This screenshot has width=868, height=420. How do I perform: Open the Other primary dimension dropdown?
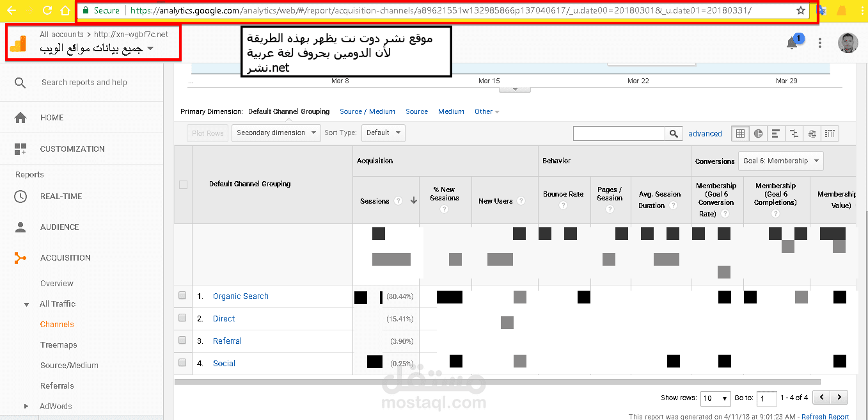coord(487,111)
